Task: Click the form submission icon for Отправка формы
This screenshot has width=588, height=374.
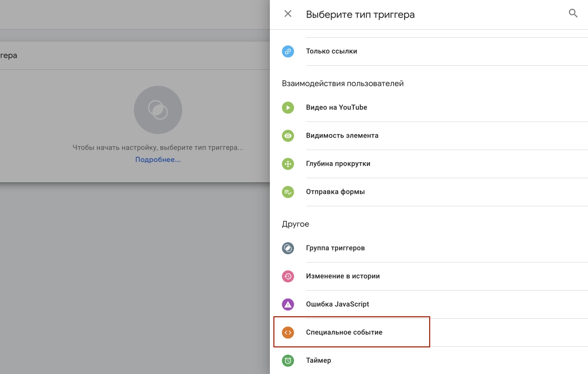Action: point(288,192)
